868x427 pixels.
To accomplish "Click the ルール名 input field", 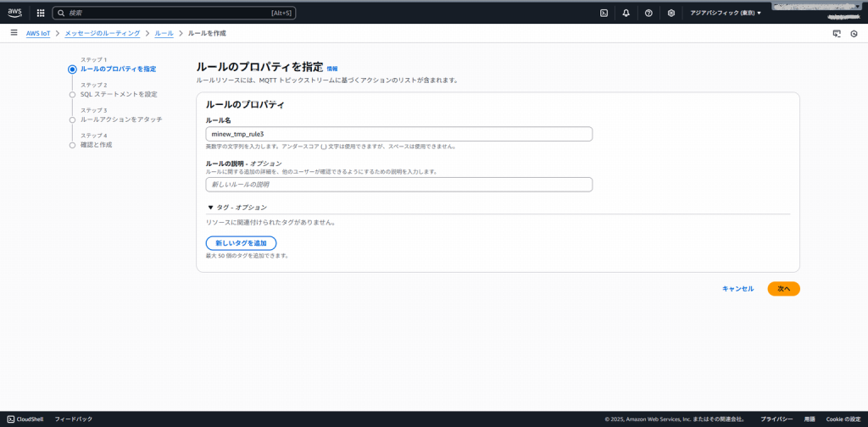I will pos(398,134).
